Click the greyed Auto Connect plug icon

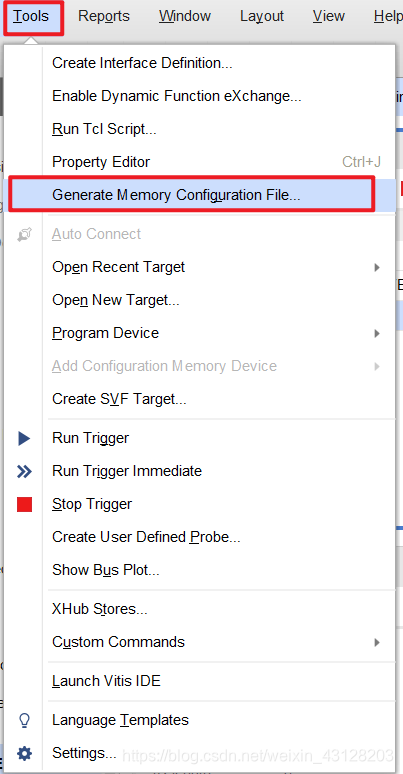click(24, 234)
